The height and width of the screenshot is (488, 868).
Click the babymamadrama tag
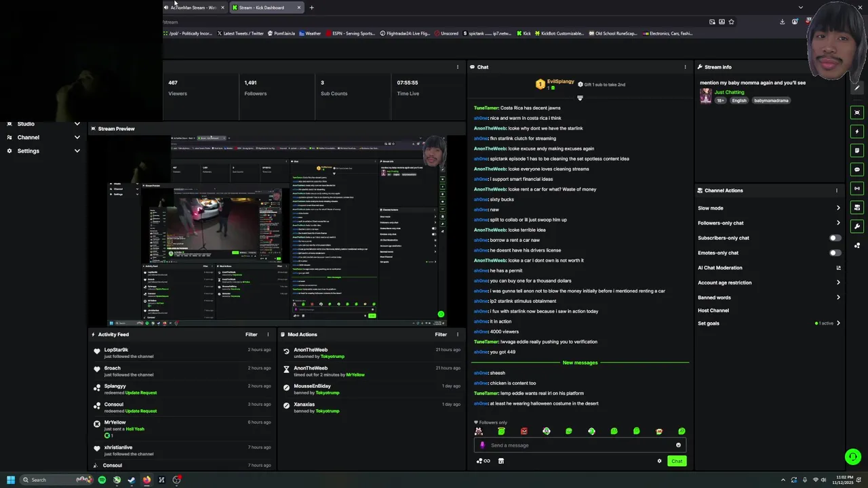tap(771, 100)
